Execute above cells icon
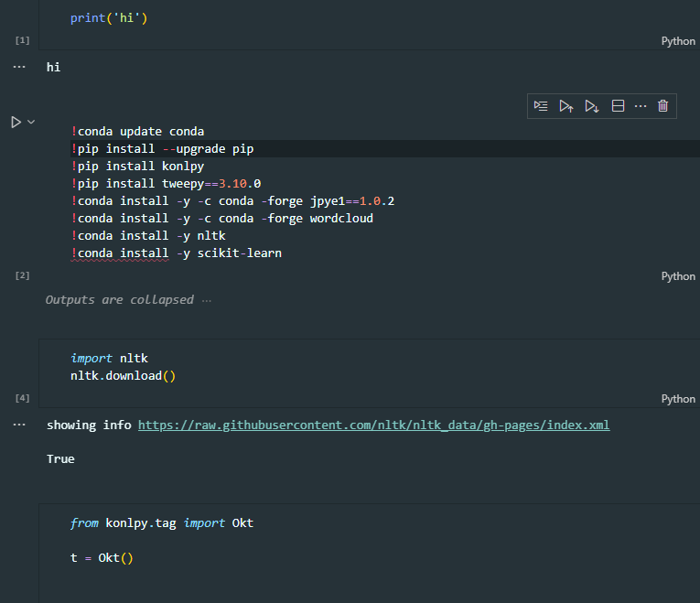Image resolution: width=700 pixels, height=603 pixels. tap(566, 106)
